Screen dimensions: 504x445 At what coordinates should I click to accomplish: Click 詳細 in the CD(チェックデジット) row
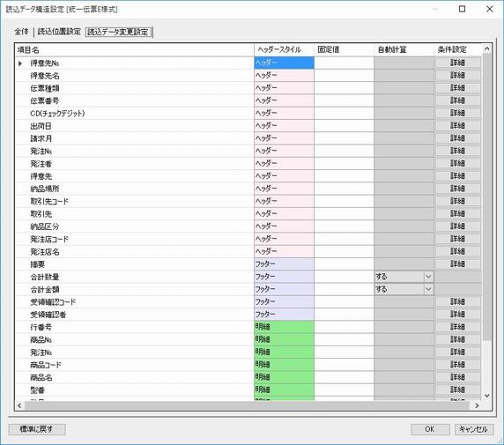pos(457,113)
